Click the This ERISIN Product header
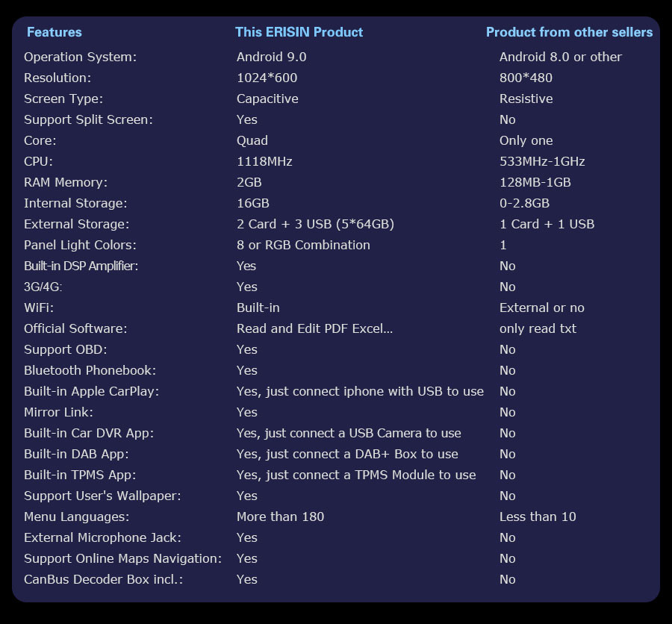672x624 pixels. 299,32
